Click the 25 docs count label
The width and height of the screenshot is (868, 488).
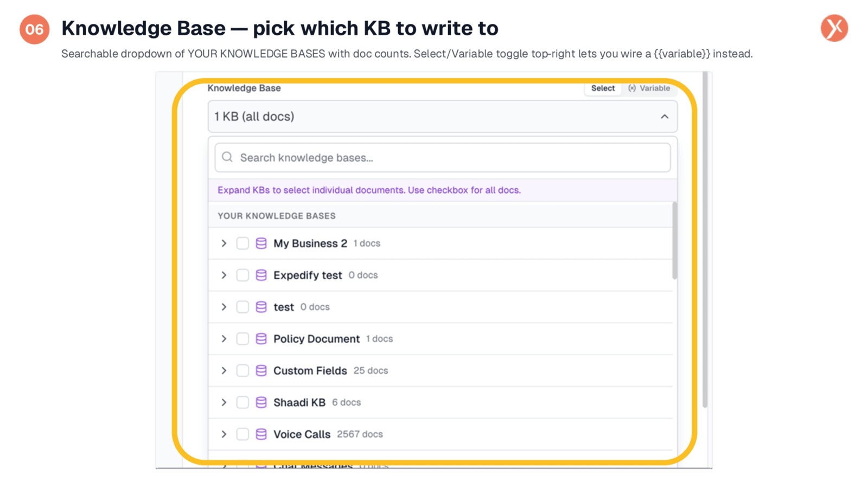371,371
